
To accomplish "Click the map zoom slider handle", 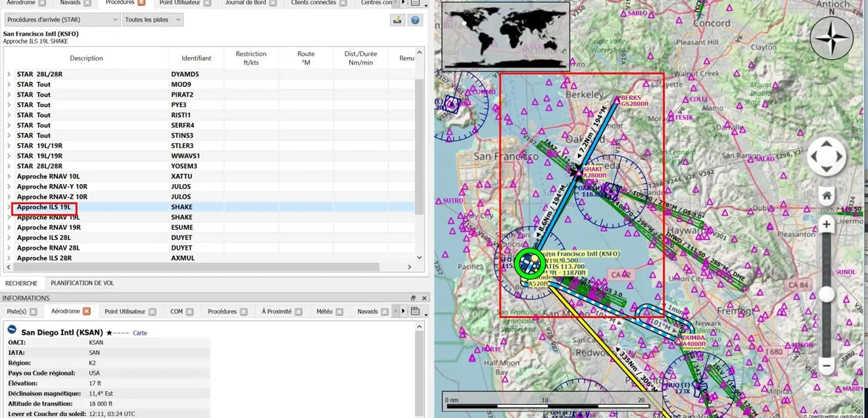I will tap(827, 294).
